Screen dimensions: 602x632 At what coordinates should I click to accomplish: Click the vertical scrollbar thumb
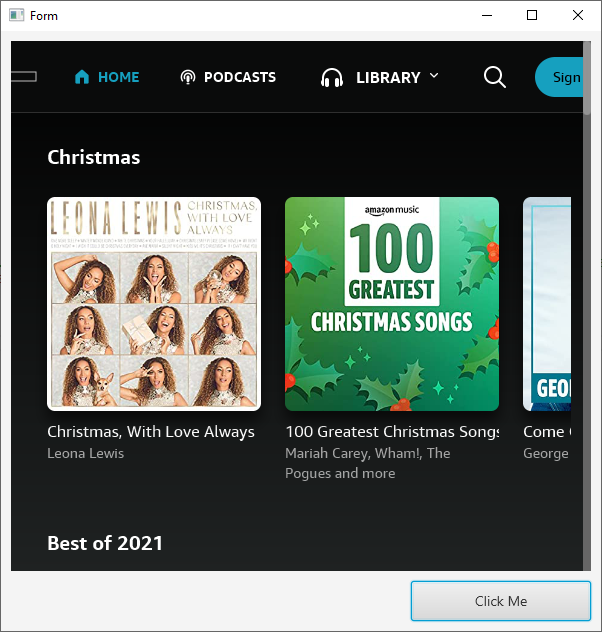(x=587, y=78)
